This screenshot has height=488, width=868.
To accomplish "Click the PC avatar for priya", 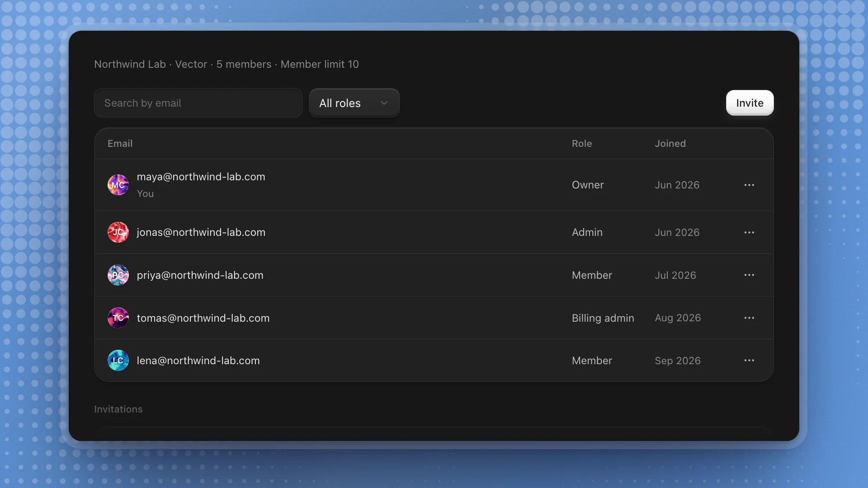I will coord(118,275).
